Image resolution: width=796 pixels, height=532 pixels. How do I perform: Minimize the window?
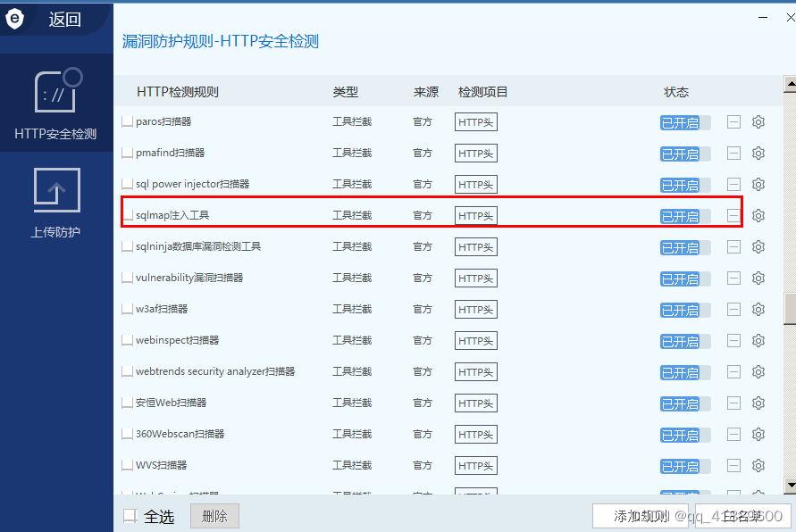[x=762, y=18]
